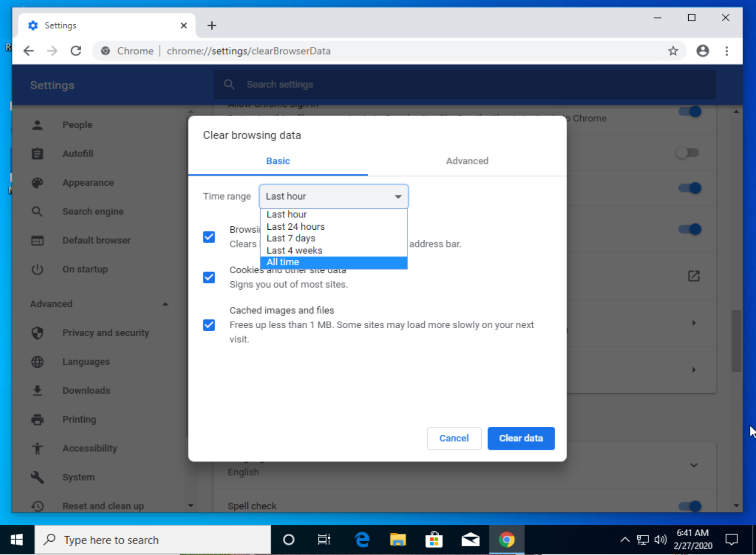Screen dimensions: 756x555
Task: Click the settings page vertical scrollbar thumb
Action: click(736, 341)
